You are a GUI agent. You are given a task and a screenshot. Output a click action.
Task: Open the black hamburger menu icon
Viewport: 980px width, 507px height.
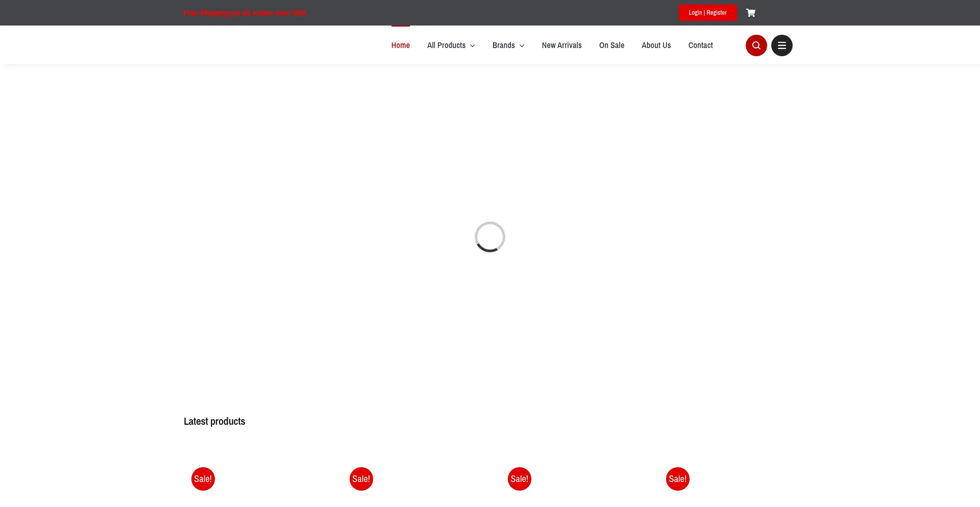(x=781, y=45)
